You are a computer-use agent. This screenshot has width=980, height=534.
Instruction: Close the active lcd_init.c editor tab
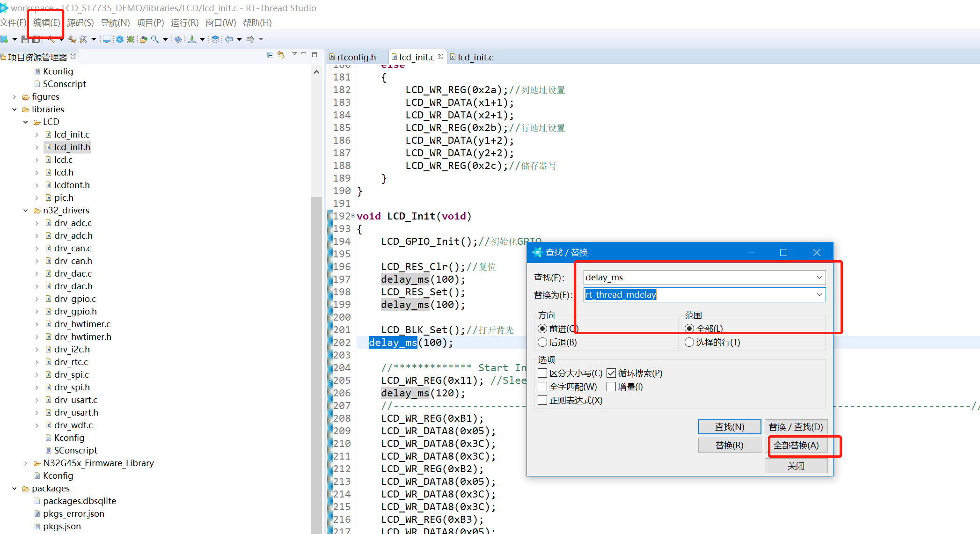pyautogui.click(x=441, y=57)
